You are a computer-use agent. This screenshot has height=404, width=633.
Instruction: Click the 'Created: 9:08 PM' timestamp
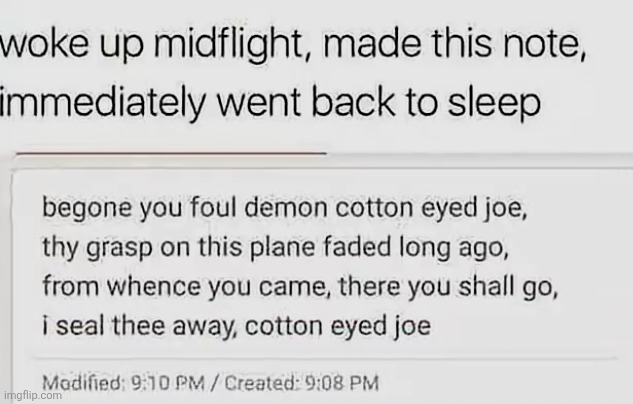(304, 382)
